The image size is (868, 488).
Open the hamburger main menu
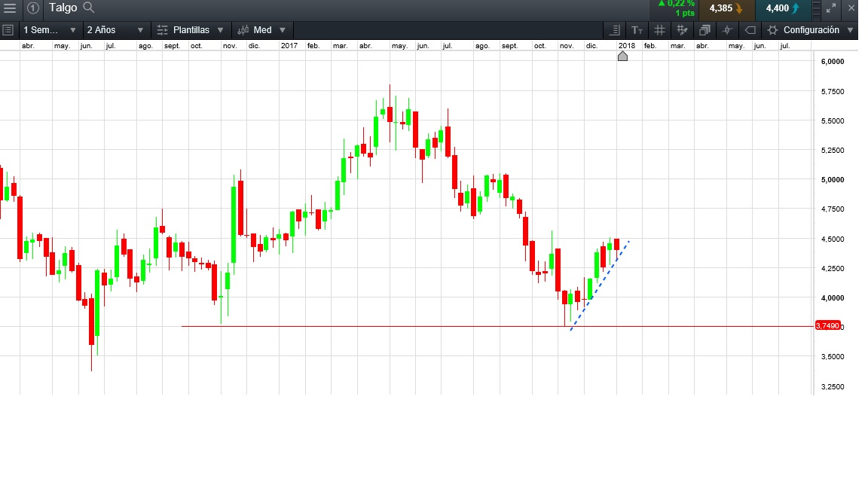(x=9, y=8)
